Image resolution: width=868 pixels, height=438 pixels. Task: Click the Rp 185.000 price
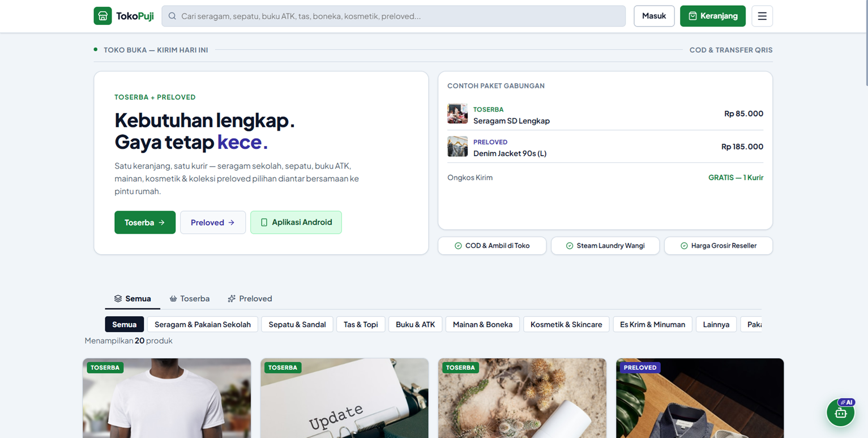pos(742,147)
